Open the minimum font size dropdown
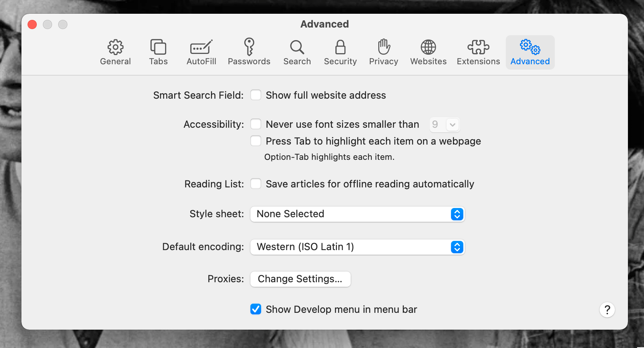The height and width of the screenshot is (348, 644). pyautogui.click(x=444, y=124)
